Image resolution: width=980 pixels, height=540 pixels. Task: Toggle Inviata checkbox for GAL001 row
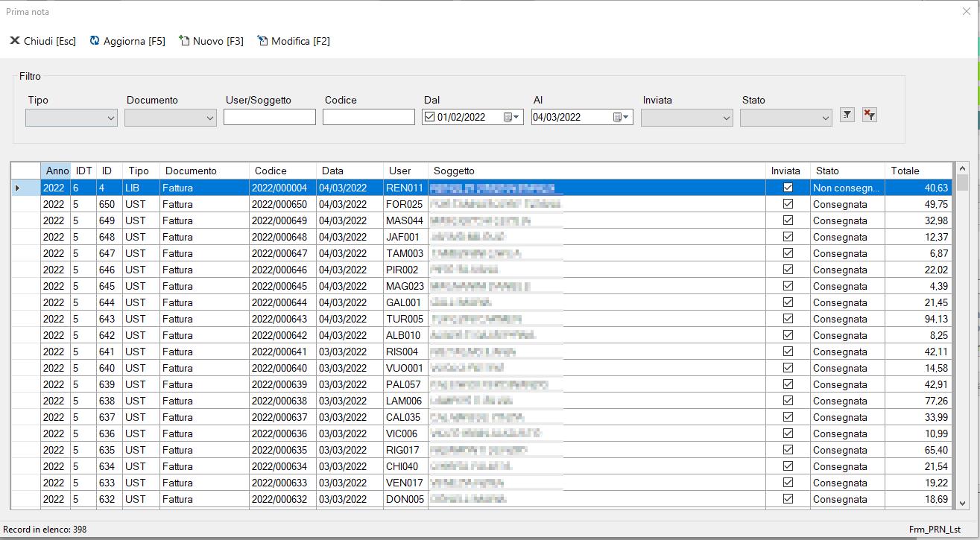coord(788,302)
